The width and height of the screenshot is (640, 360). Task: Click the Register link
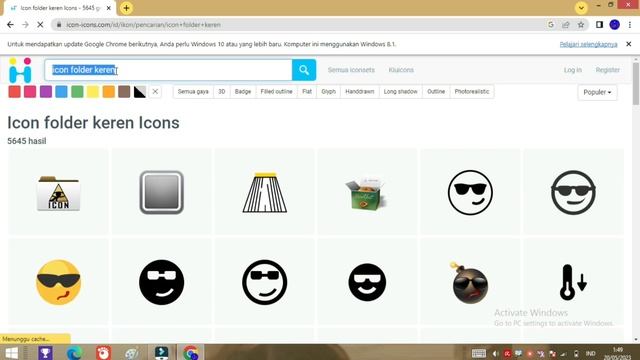[x=607, y=70]
